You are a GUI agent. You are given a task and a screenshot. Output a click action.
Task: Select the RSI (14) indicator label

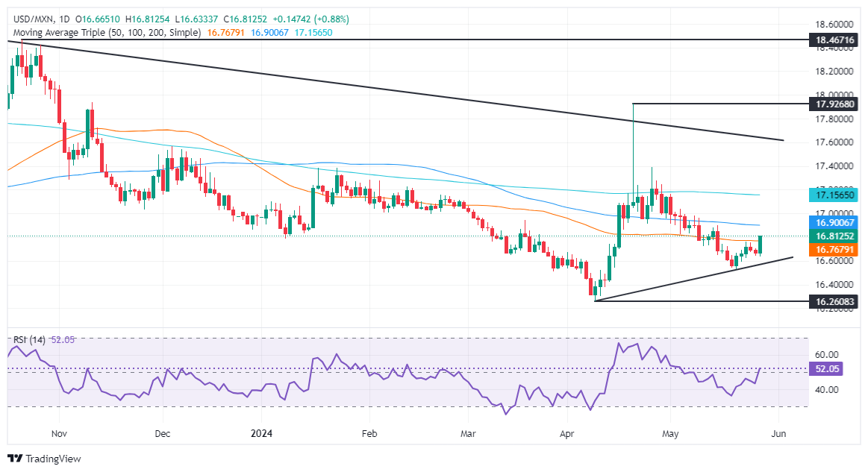point(29,340)
